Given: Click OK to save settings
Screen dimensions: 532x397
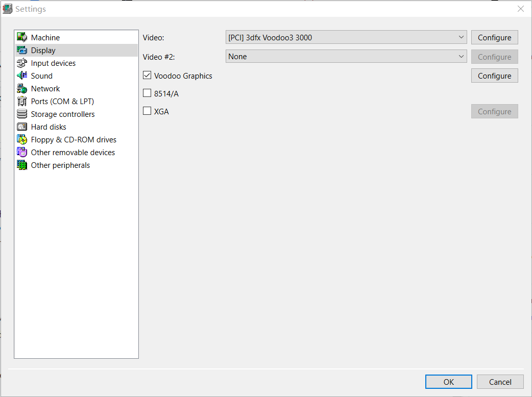Looking at the screenshot, I should [448, 382].
